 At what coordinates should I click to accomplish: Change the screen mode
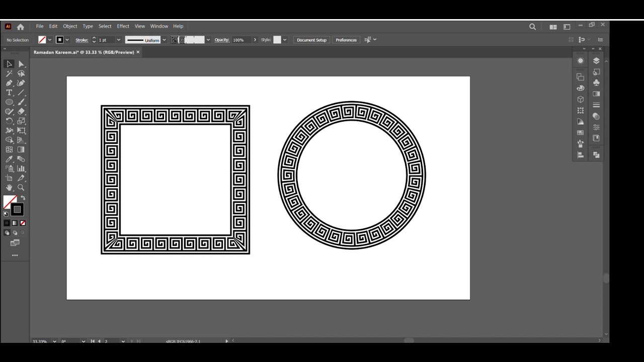(15, 243)
